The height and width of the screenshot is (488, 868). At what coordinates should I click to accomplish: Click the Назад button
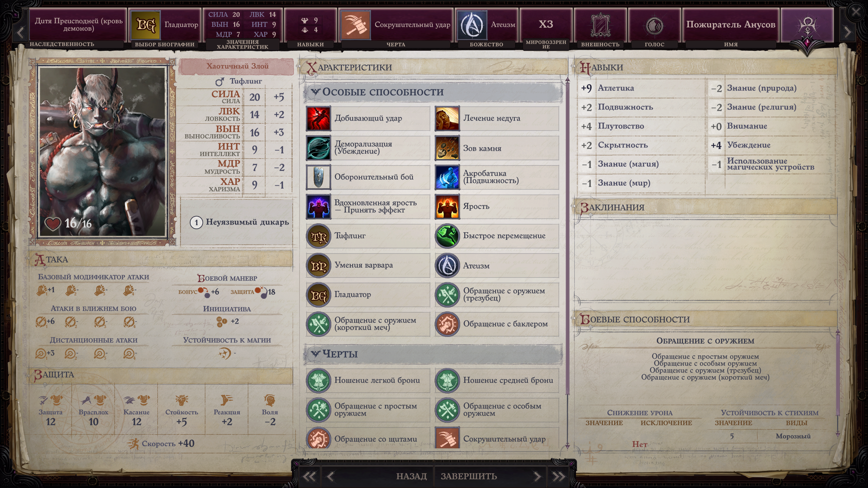coord(411,476)
